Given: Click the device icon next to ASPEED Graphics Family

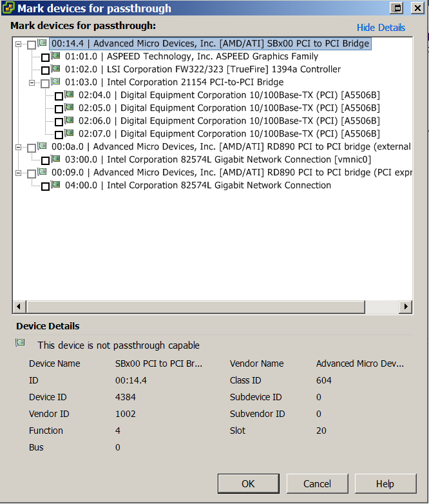Looking at the screenshot, I should coord(55,55).
